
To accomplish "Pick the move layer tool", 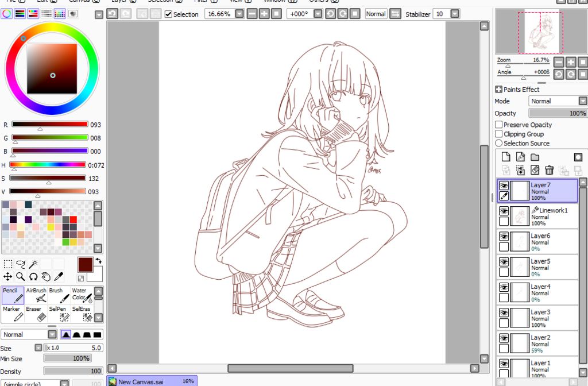I will pos(8,277).
